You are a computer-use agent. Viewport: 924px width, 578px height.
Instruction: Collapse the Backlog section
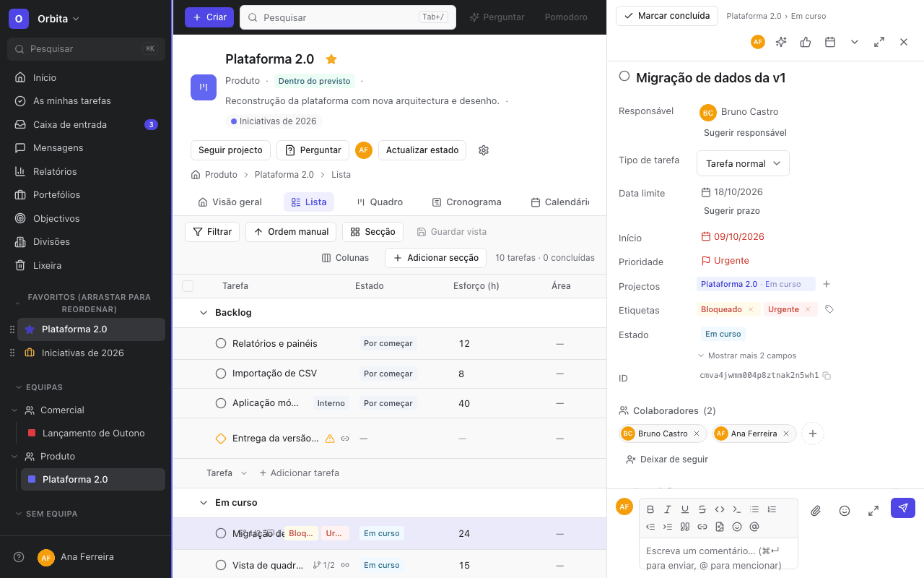click(x=204, y=313)
